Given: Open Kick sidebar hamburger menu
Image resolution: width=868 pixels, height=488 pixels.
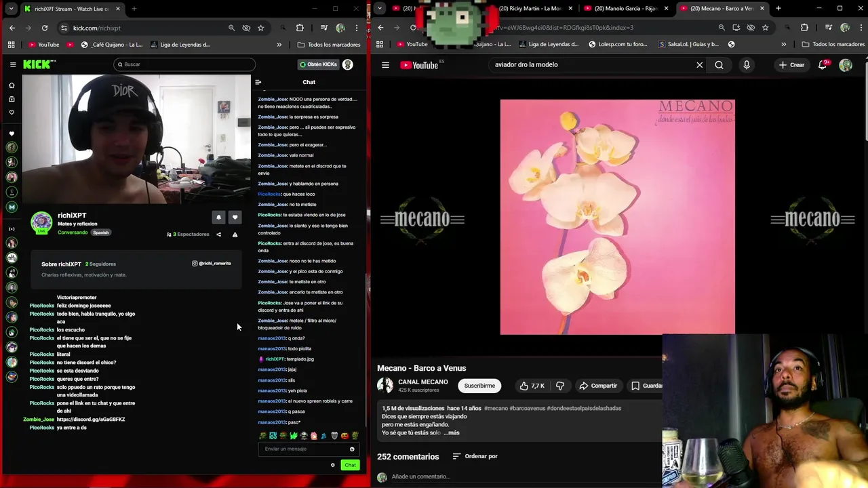Looking at the screenshot, I should tap(13, 64).
